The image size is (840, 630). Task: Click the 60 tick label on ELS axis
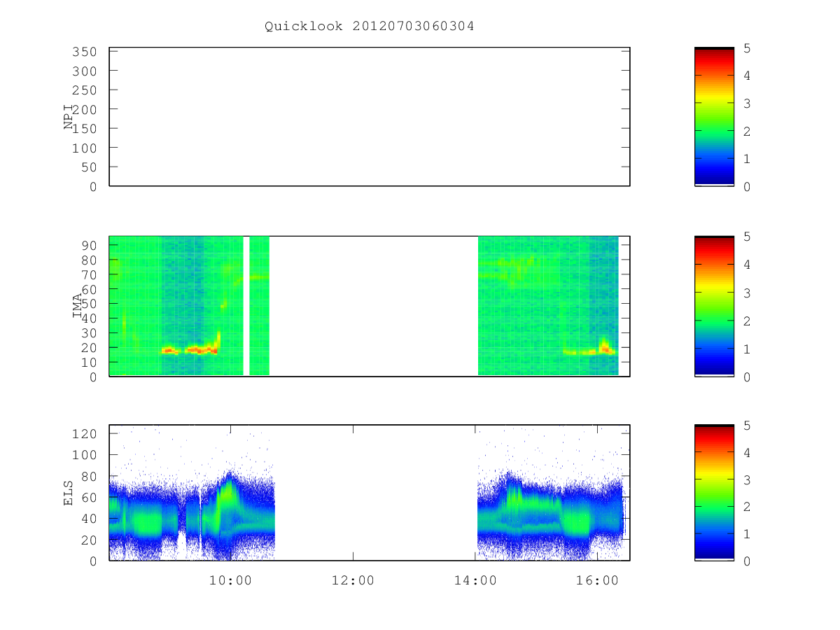(x=89, y=497)
